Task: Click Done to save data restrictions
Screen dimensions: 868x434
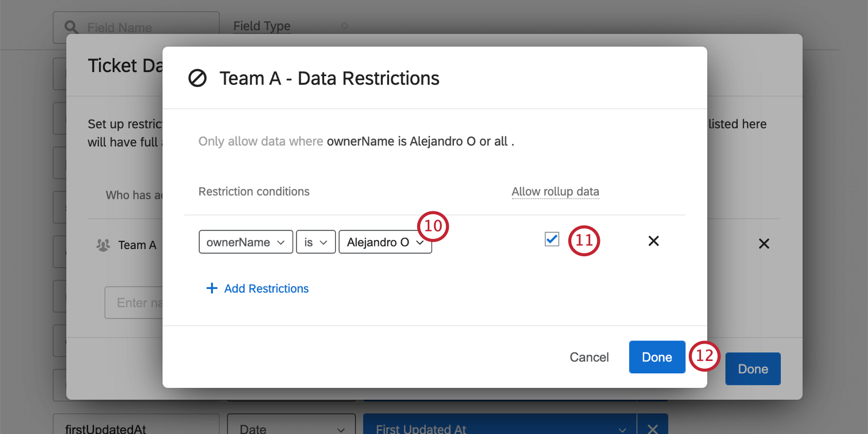Action: pos(657,357)
